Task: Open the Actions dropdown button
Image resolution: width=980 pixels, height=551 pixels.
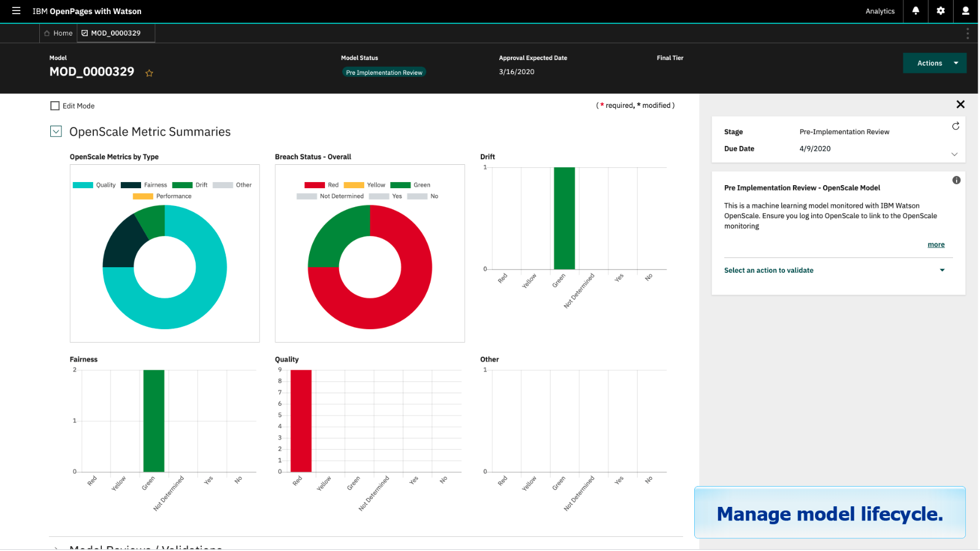Action: [x=935, y=63]
